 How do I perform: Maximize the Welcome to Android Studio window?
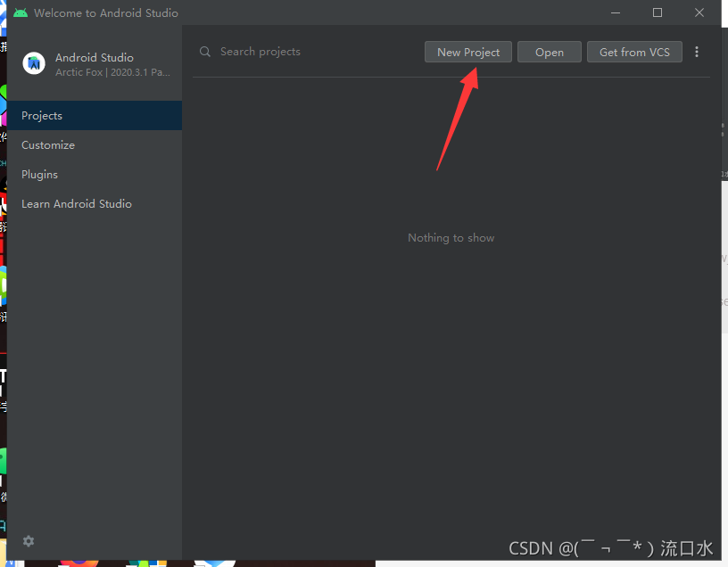coord(658,13)
